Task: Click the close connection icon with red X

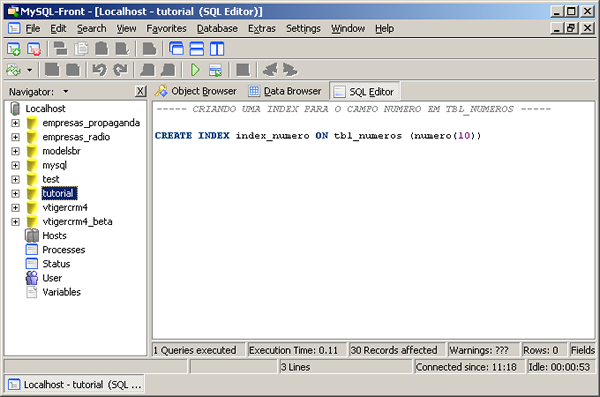Action: (x=34, y=49)
